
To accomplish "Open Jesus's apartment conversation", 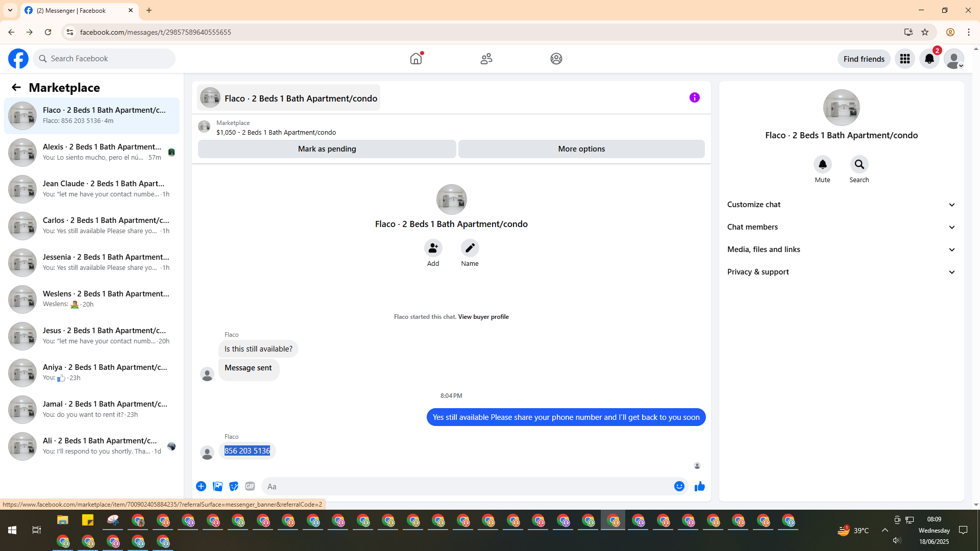I will click(x=92, y=336).
